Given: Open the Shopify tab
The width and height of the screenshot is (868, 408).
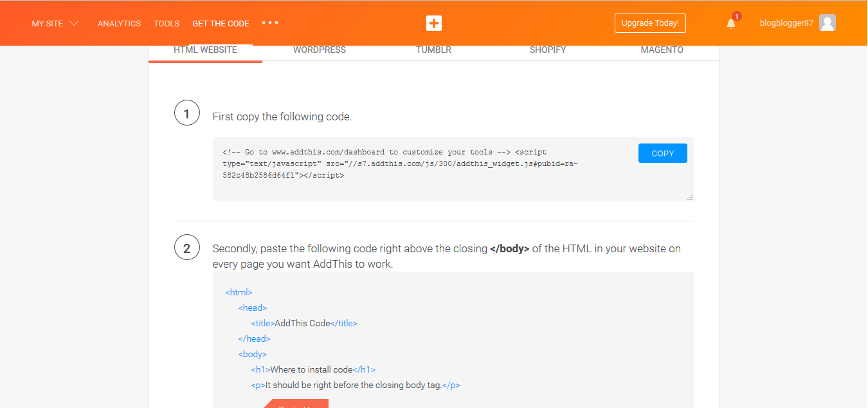Looking at the screenshot, I should click(548, 50).
